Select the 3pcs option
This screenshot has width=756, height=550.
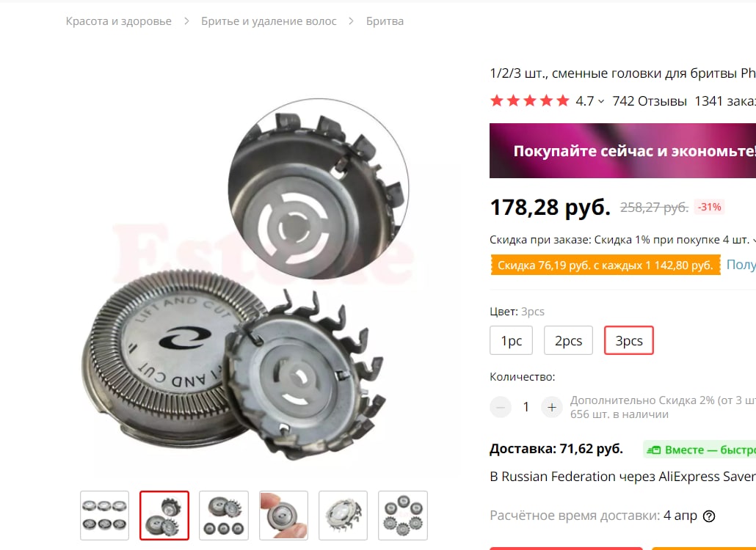(629, 340)
